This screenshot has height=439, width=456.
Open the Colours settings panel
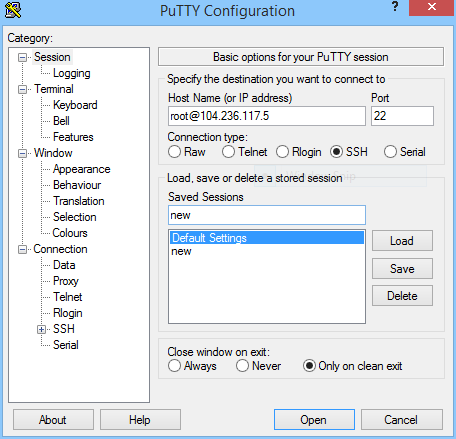pyautogui.click(x=70, y=233)
